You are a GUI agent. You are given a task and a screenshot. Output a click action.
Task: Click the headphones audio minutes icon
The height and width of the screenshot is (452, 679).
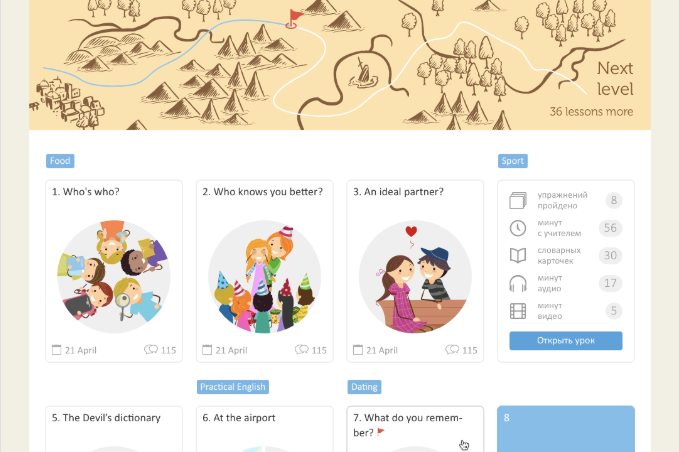pyautogui.click(x=518, y=284)
